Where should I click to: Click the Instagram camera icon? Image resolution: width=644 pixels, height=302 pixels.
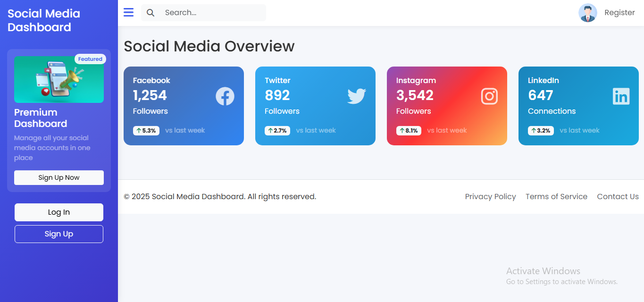pyautogui.click(x=490, y=96)
